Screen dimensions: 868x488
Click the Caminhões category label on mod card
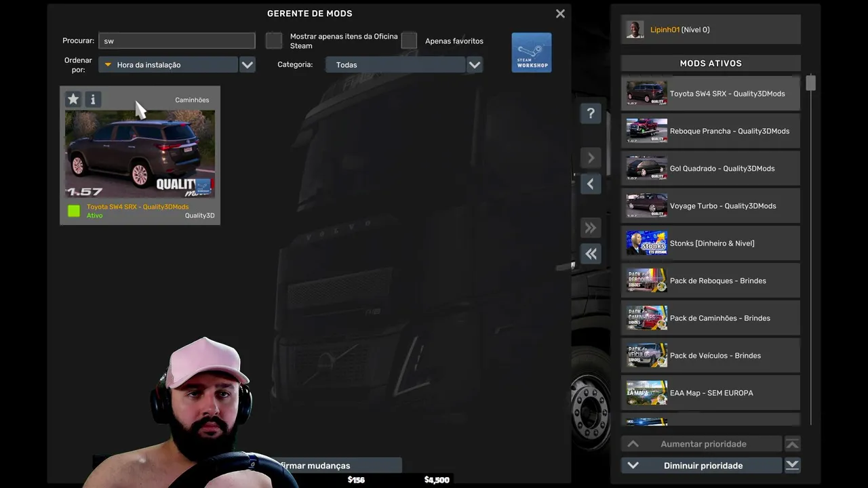click(192, 100)
